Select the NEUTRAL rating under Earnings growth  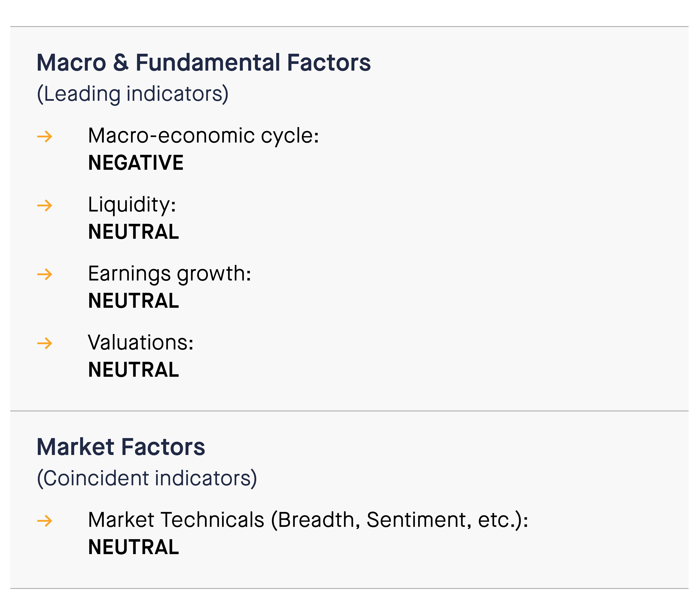pyautogui.click(x=134, y=301)
